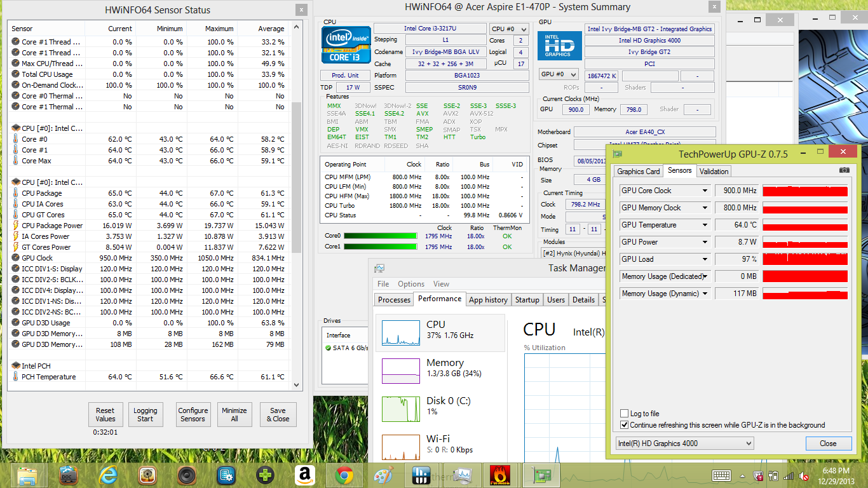The height and width of the screenshot is (488, 868).
Task: Open the Details tab in Task Manager
Action: tap(583, 300)
